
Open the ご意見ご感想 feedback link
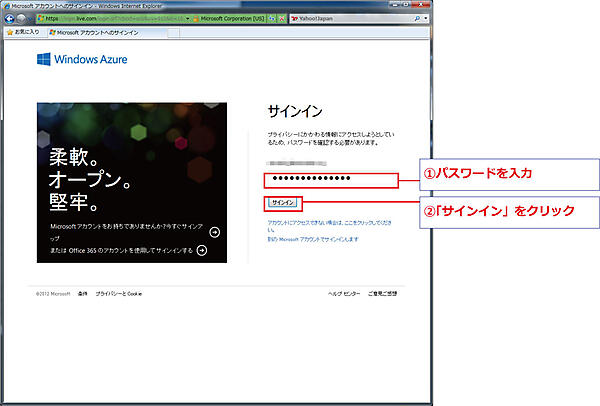click(x=382, y=293)
